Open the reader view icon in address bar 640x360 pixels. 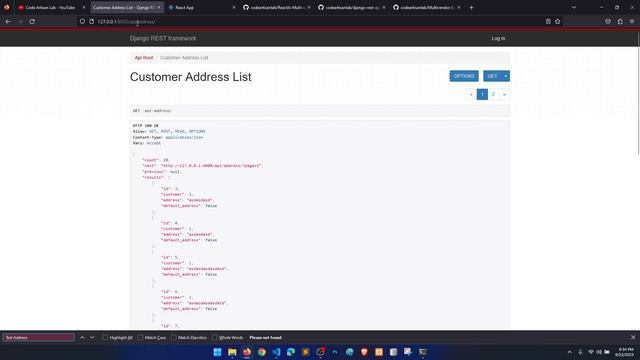548,22
